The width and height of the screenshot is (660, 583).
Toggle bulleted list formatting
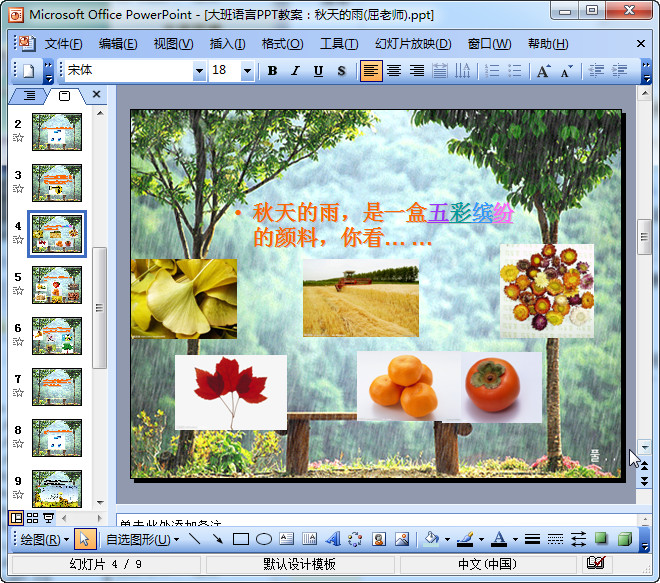pos(514,70)
